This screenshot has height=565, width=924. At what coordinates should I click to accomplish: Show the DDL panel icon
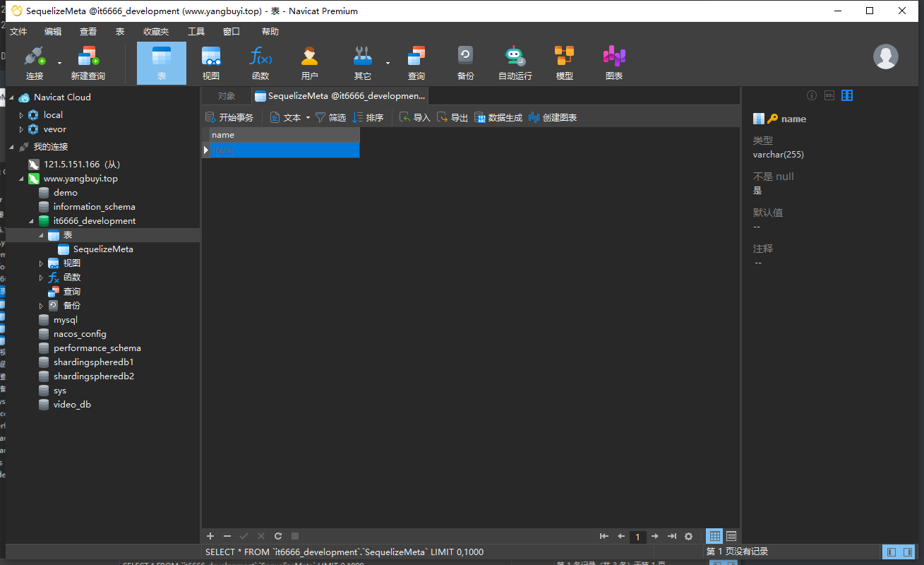pos(829,95)
